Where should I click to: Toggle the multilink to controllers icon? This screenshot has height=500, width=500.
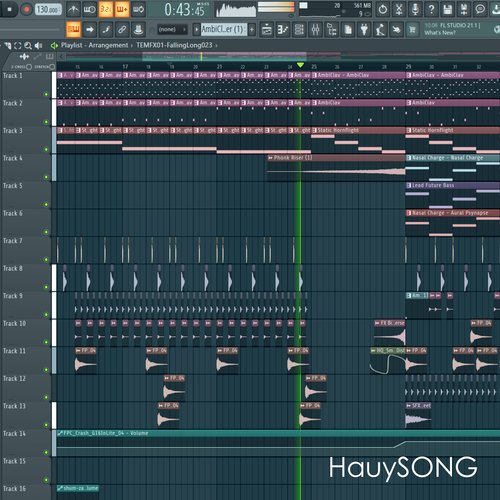tap(122, 30)
